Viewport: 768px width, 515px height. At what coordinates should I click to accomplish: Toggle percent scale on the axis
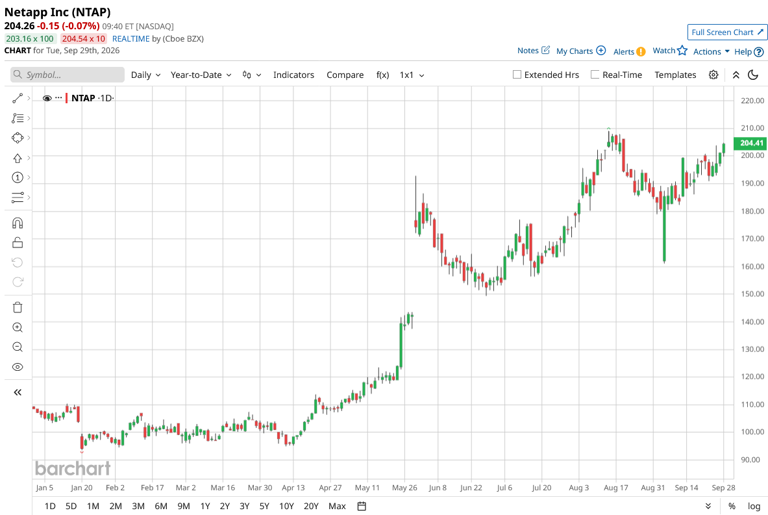click(732, 506)
